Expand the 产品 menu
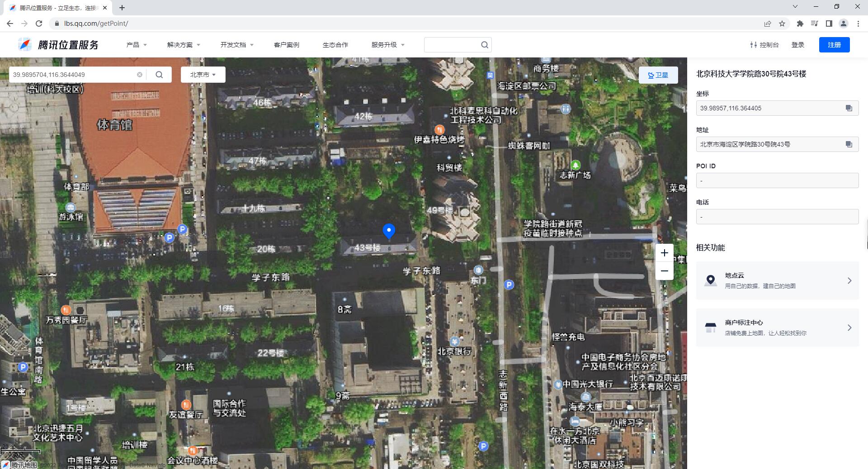Viewport: 868px width, 469px height. (x=137, y=45)
